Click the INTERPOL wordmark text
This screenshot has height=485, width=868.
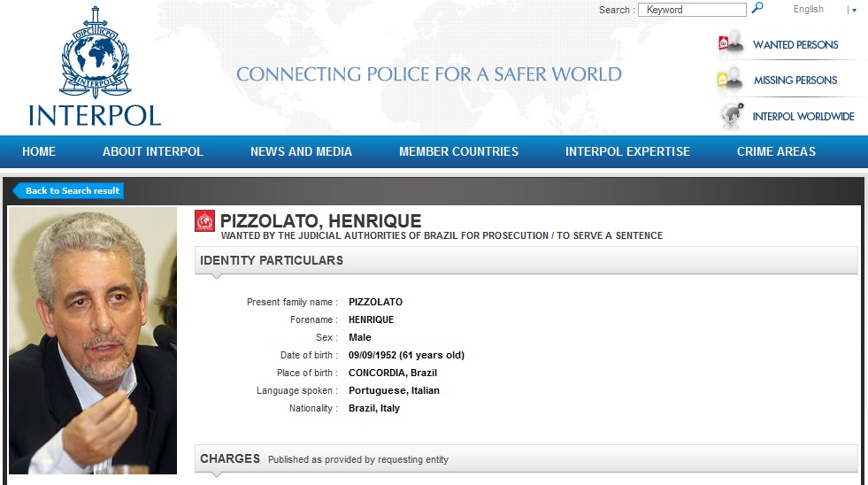tap(95, 116)
